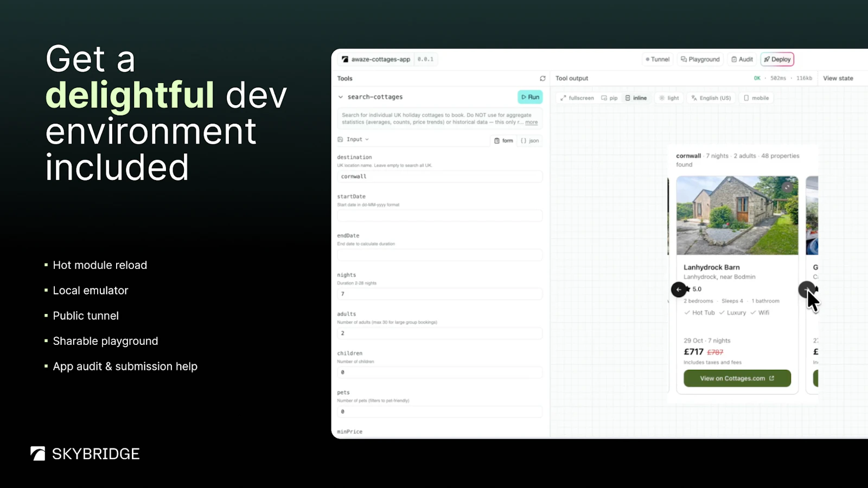The width and height of the screenshot is (868, 488).
Task: Focus the destination field containing cornwall
Action: 440,177
